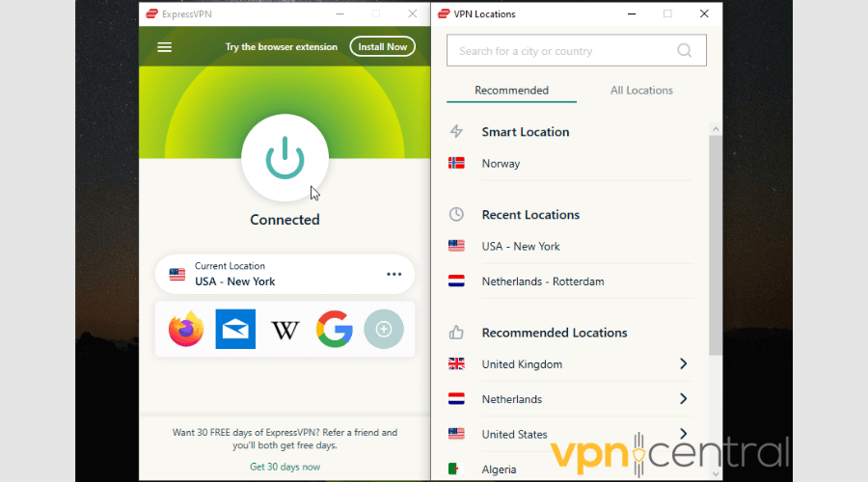
Task: Close the VPN Locations window
Action: (704, 13)
